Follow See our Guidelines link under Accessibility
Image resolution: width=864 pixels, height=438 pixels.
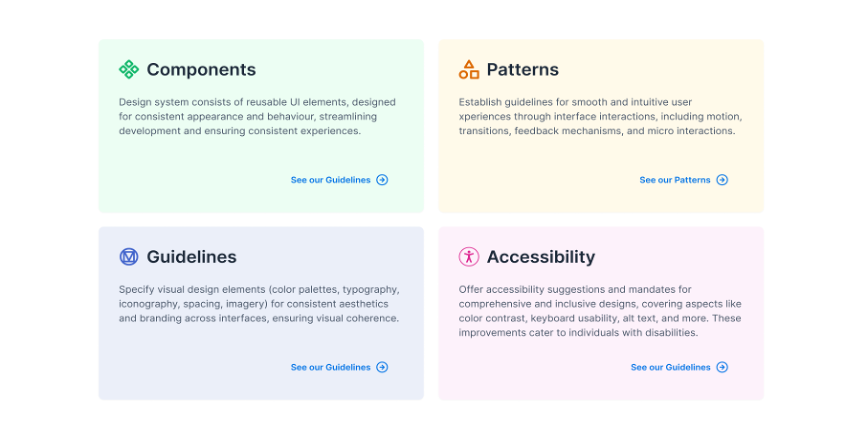[670, 367]
